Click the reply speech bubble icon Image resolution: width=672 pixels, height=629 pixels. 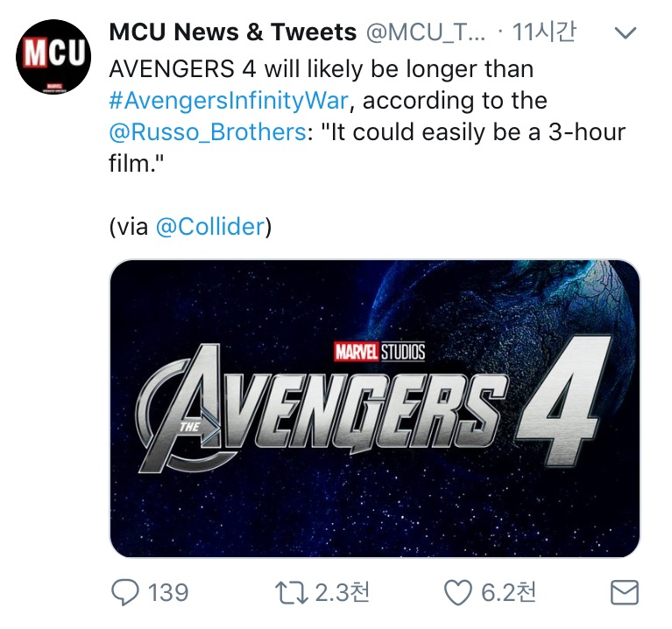click(x=124, y=593)
